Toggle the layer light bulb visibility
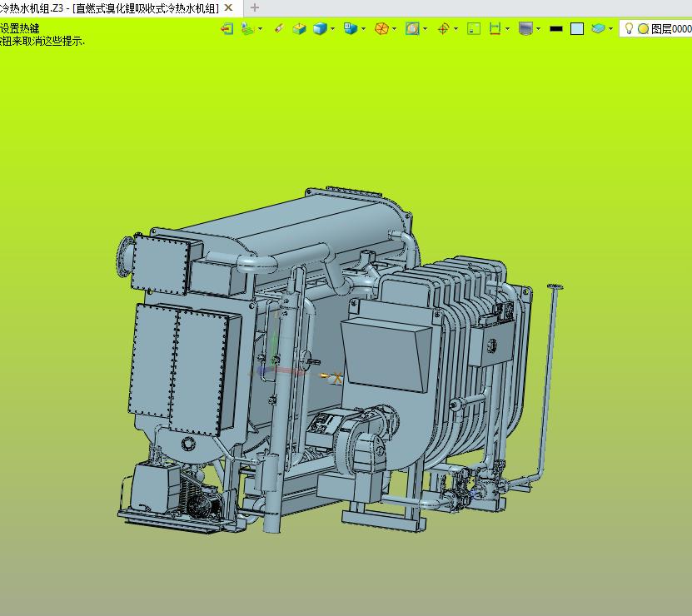Screen dimensions: 692x616 [x=630, y=28]
